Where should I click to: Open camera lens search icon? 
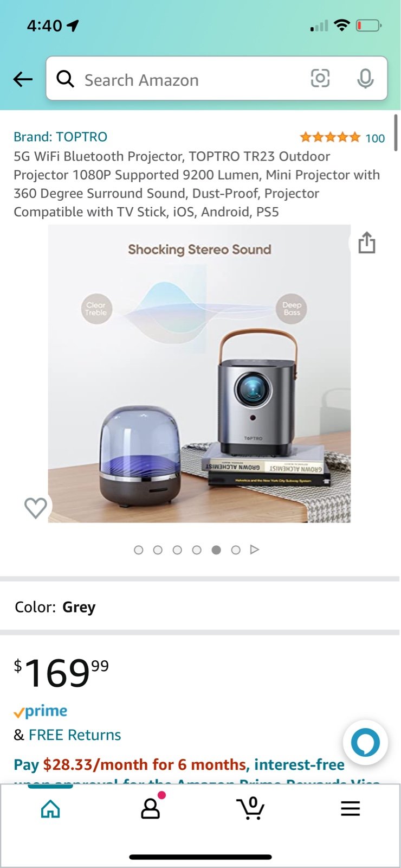tap(320, 79)
